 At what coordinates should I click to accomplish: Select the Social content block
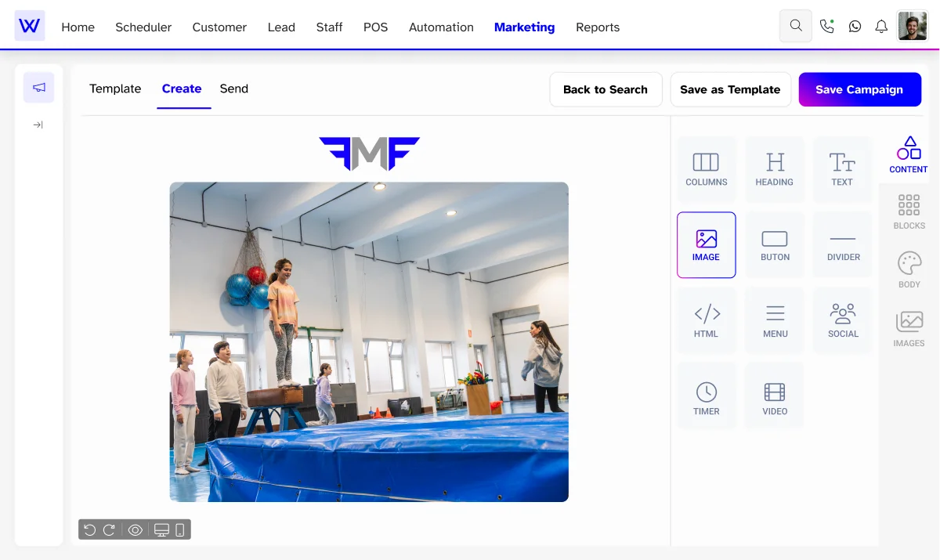coord(843,321)
